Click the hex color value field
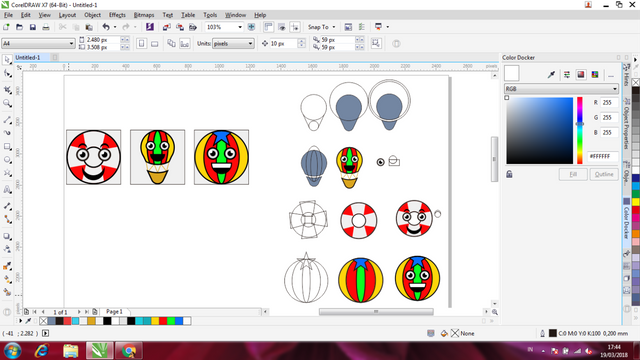The height and width of the screenshot is (360, 640). pos(602,156)
